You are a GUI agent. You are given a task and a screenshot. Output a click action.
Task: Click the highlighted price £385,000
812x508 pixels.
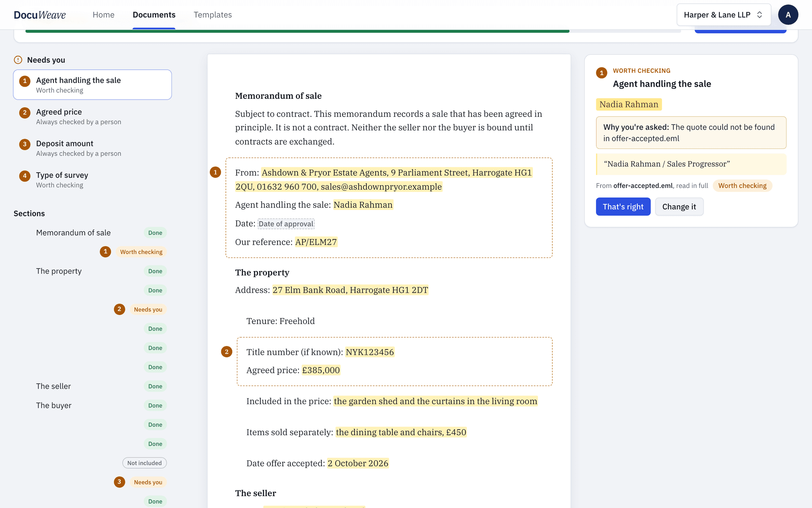[x=321, y=370]
